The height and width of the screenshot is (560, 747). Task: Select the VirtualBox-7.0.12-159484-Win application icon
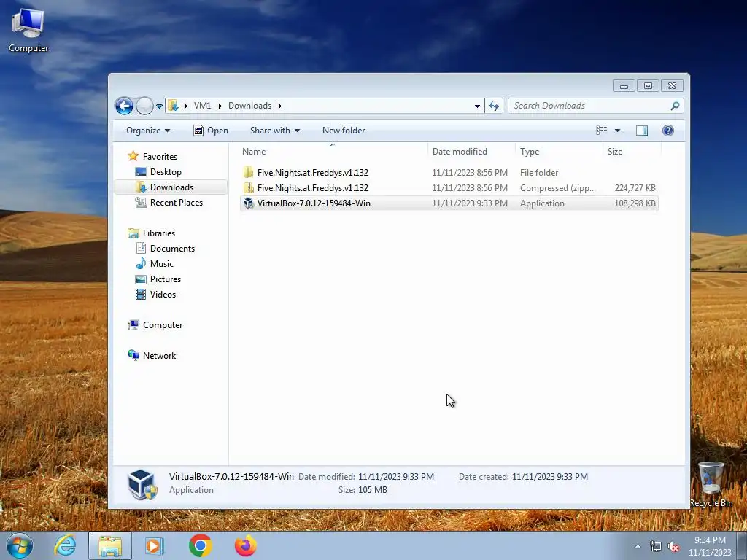[x=248, y=203]
